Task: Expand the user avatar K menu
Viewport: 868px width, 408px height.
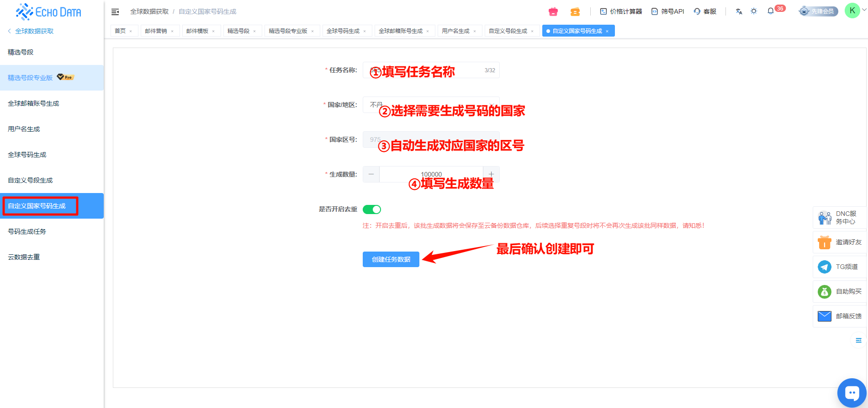Action: pos(852,11)
